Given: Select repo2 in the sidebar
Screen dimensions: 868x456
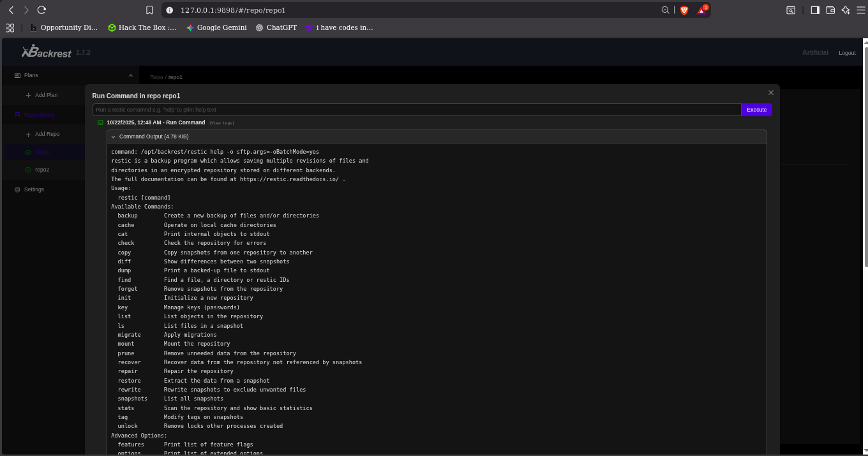Looking at the screenshot, I should coord(42,170).
